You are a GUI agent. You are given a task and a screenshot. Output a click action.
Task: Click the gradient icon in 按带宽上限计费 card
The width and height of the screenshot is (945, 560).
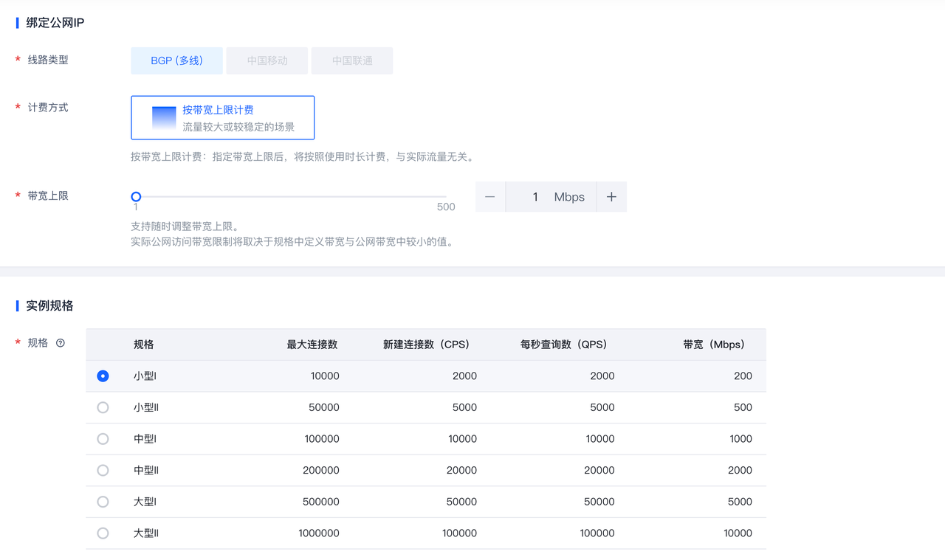(164, 118)
